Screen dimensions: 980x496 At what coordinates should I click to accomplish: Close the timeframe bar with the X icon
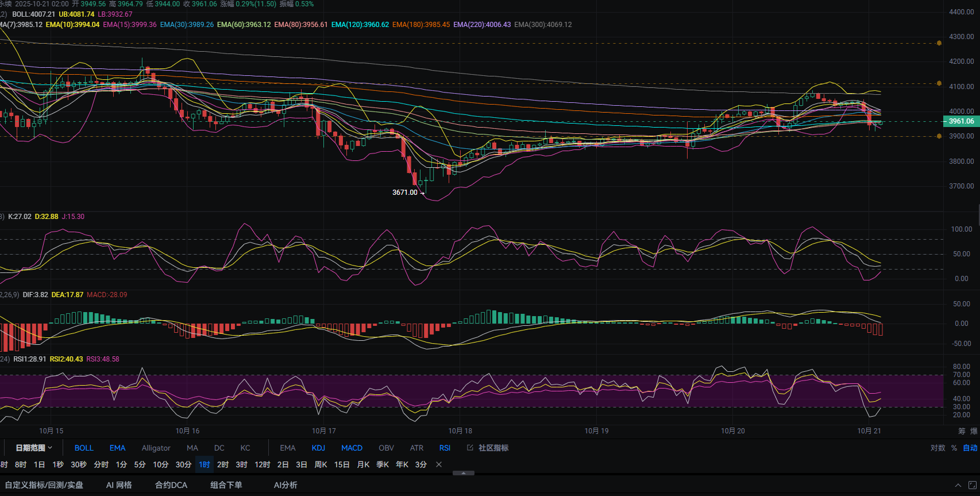439,464
